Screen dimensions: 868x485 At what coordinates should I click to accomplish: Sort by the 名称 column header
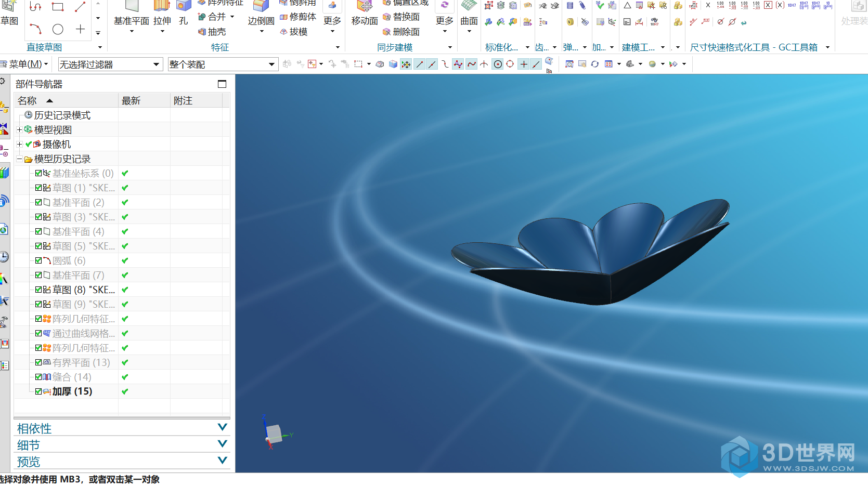click(x=66, y=100)
